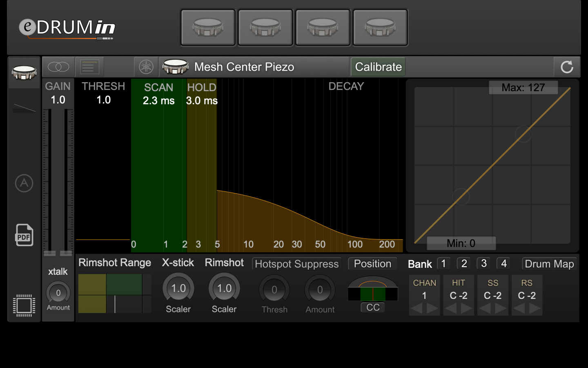Image resolution: width=588 pixels, height=368 pixels.
Task: Switch to Bank 3
Action: click(x=484, y=263)
